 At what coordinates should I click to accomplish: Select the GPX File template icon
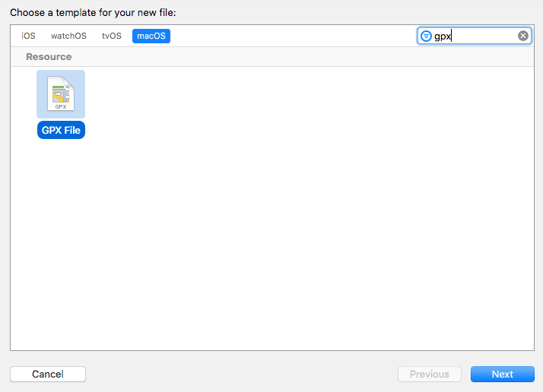tap(60, 93)
